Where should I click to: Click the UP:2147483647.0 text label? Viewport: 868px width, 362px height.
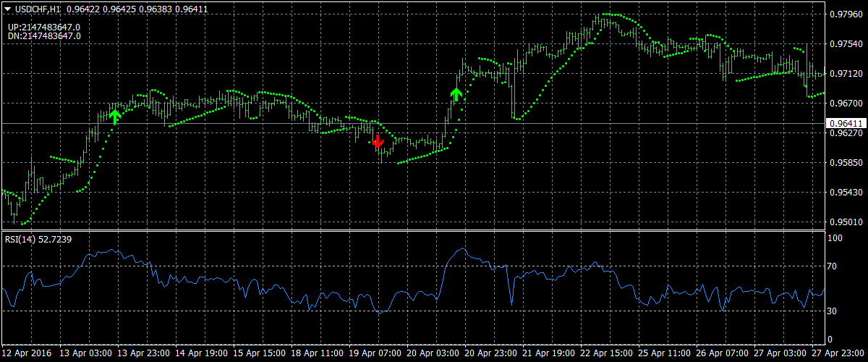tap(43, 27)
